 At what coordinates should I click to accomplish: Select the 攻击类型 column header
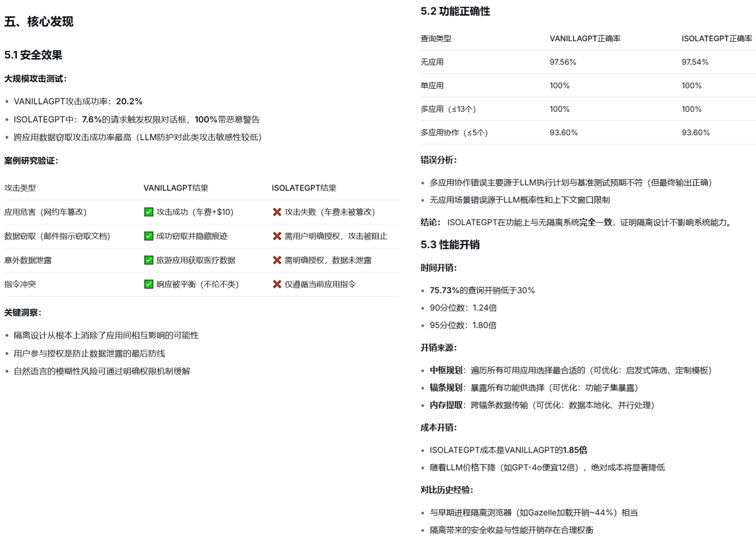tap(20, 188)
